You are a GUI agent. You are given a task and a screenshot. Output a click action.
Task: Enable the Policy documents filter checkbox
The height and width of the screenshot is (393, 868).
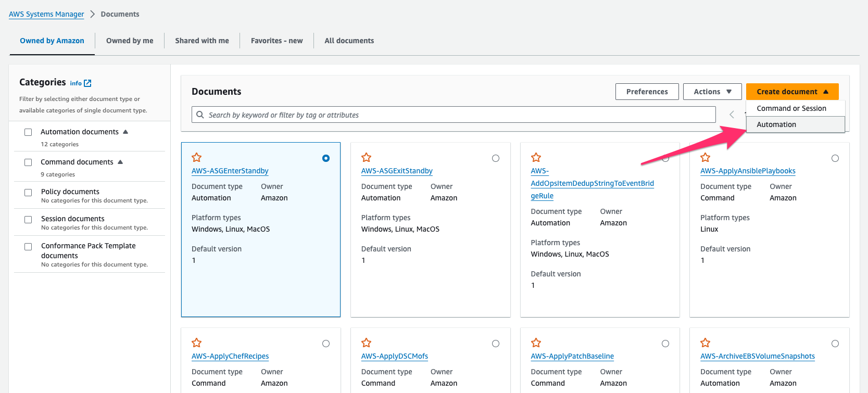(28, 193)
